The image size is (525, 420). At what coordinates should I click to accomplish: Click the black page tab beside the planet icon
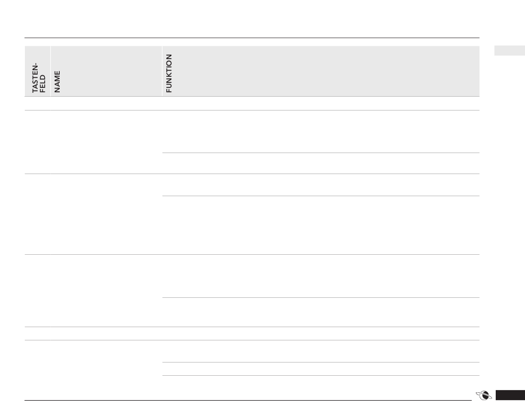click(510, 395)
